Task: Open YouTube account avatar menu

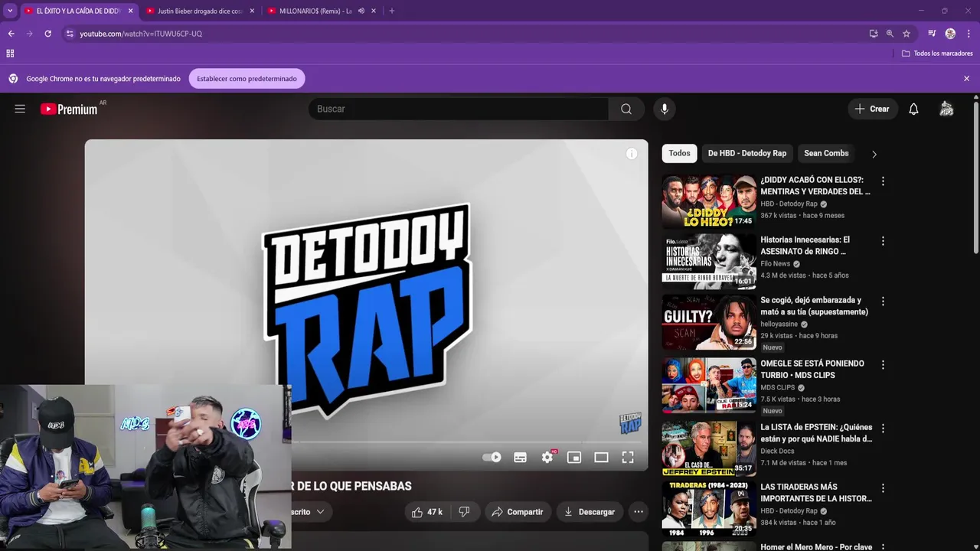Action: coord(946,109)
